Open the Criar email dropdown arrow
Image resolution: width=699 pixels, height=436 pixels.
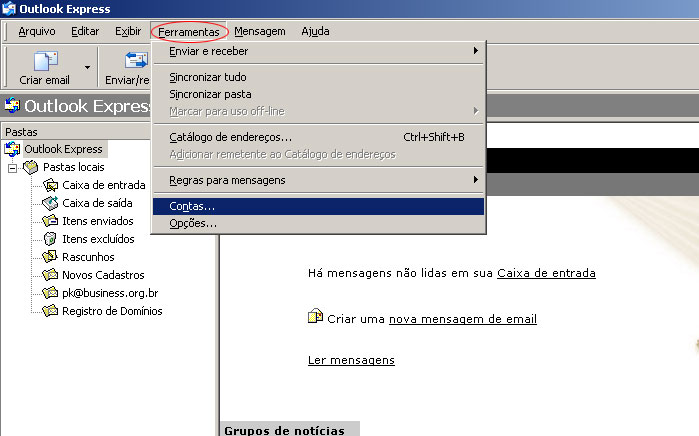(87, 67)
